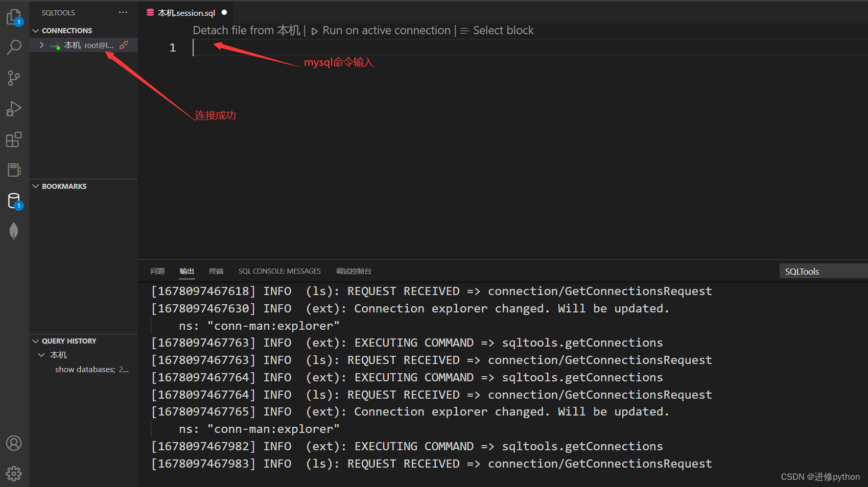Switch to the 输出 panel tab
This screenshot has width=868, height=487.
click(187, 271)
